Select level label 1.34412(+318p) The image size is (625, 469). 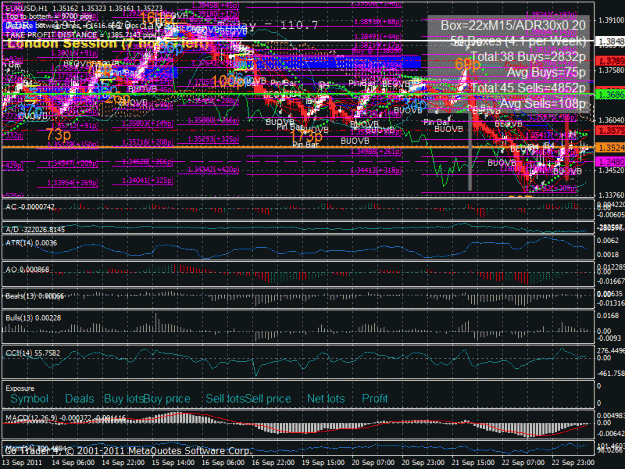click(376, 170)
